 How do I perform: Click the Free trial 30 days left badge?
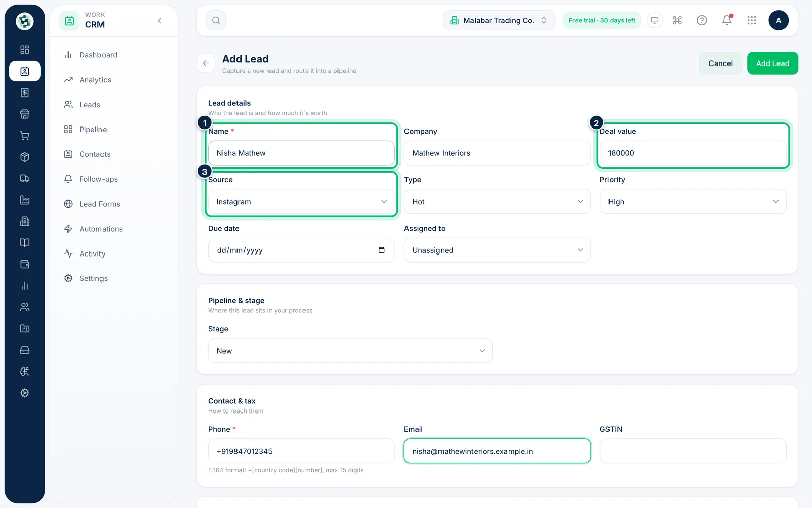coord(602,20)
